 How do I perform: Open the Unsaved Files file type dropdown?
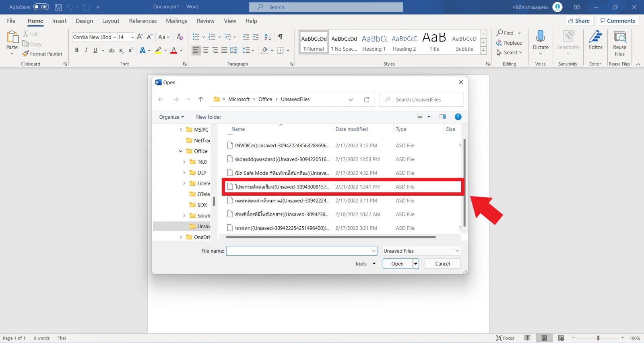(421, 251)
